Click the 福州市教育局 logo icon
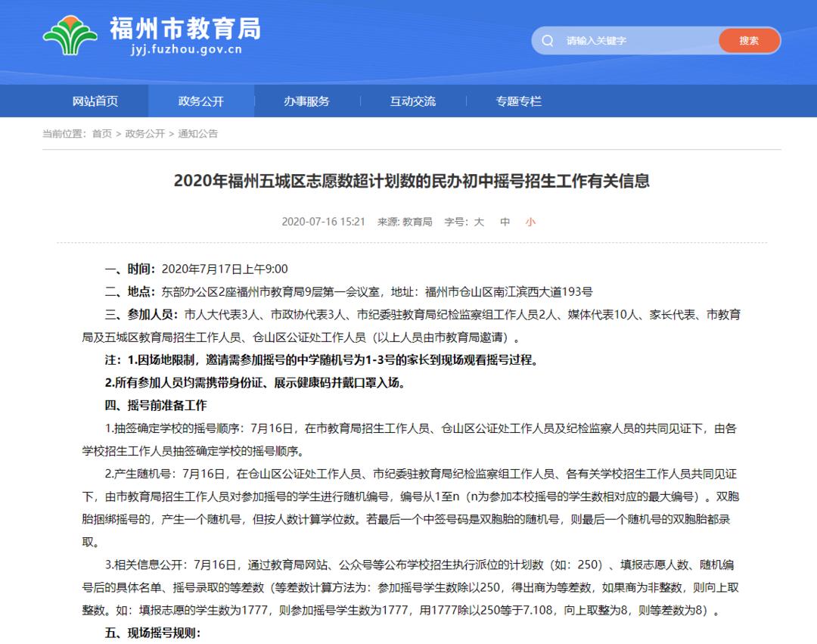The width and height of the screenshot is (817, 644). [71, 34]
